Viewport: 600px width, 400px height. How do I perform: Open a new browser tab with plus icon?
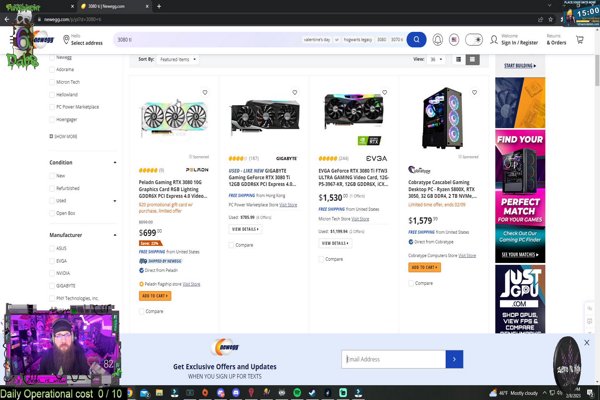159,6
